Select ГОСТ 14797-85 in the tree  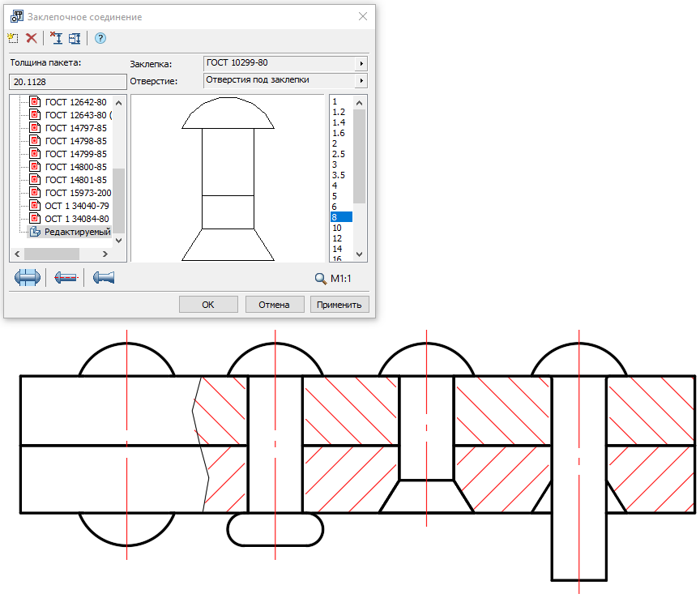tap(75, 128)
